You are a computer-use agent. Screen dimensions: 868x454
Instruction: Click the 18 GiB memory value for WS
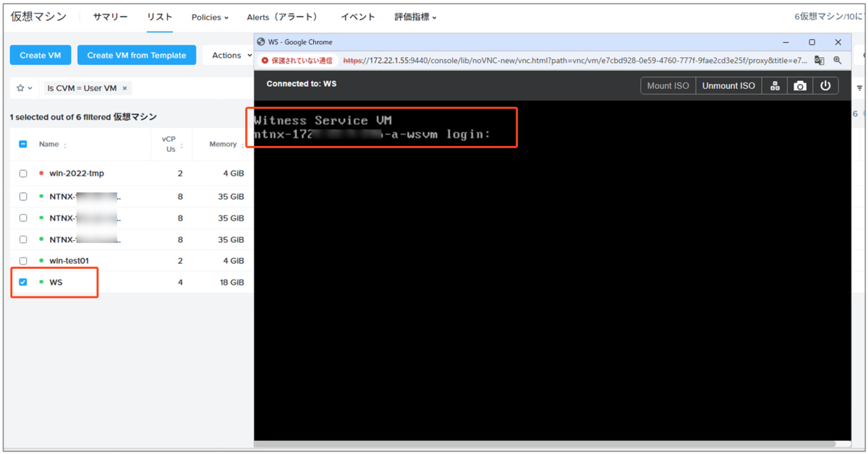click(232, 282)
